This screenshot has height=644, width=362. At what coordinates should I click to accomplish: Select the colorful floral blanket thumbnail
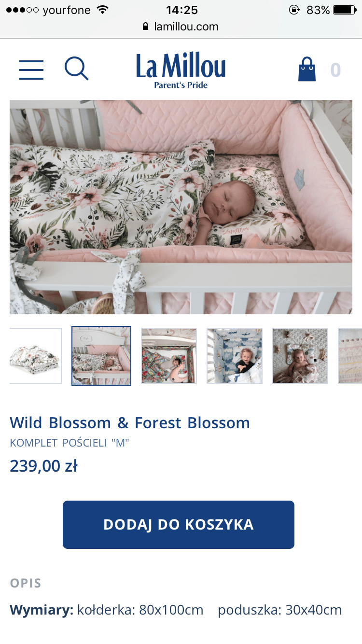click(169, 356)
